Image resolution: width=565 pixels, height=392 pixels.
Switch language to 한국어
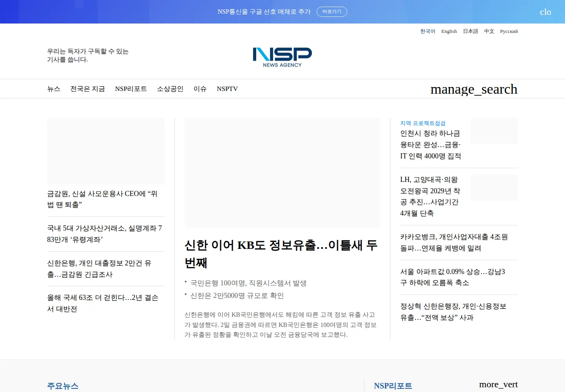click(x=428, y=31)
